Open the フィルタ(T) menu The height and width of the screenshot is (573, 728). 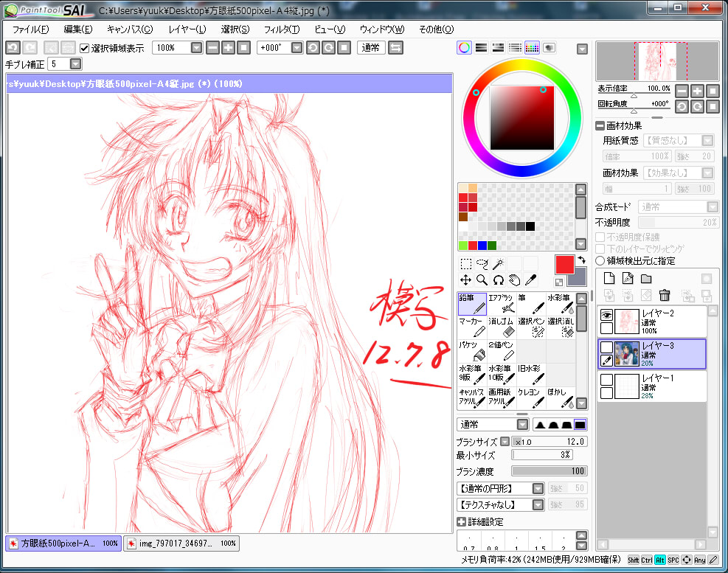click(282, 29)
